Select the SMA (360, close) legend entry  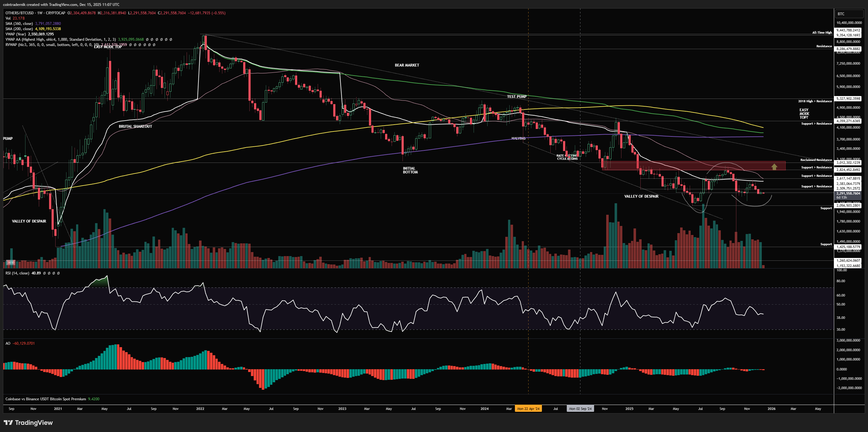[x=19, y=24]
